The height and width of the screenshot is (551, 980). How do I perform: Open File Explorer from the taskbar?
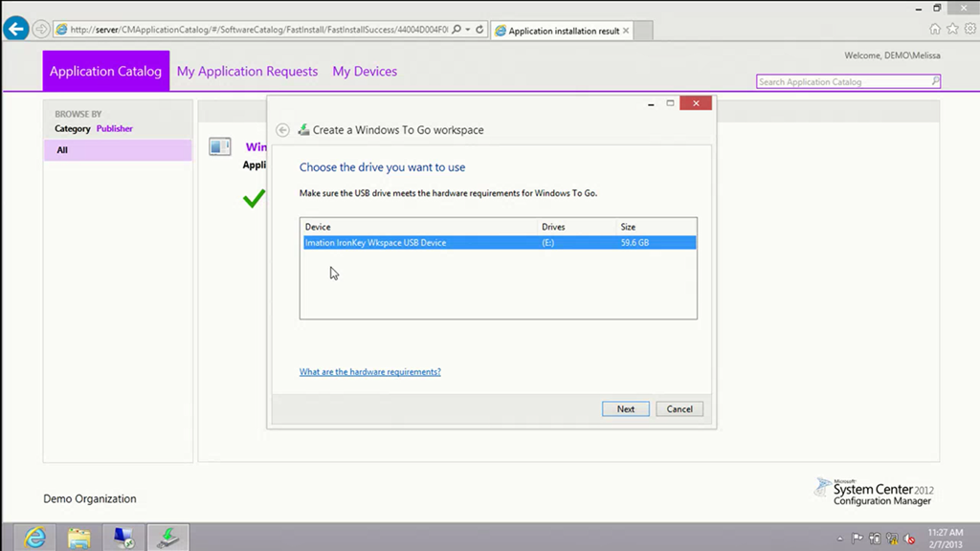click(x=79, y=538)
